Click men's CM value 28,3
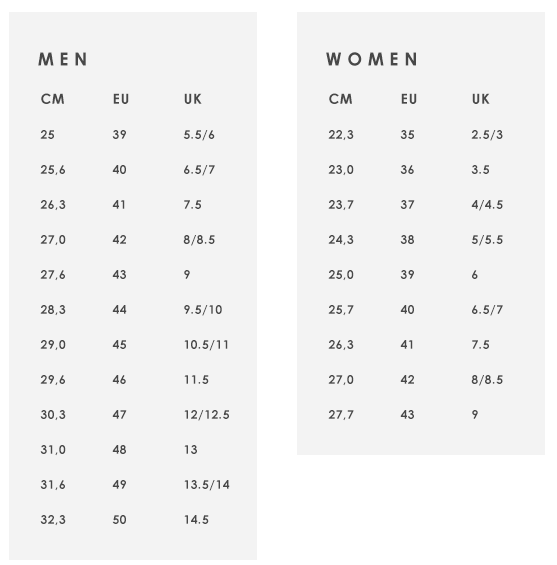 [x=53, y=310]
